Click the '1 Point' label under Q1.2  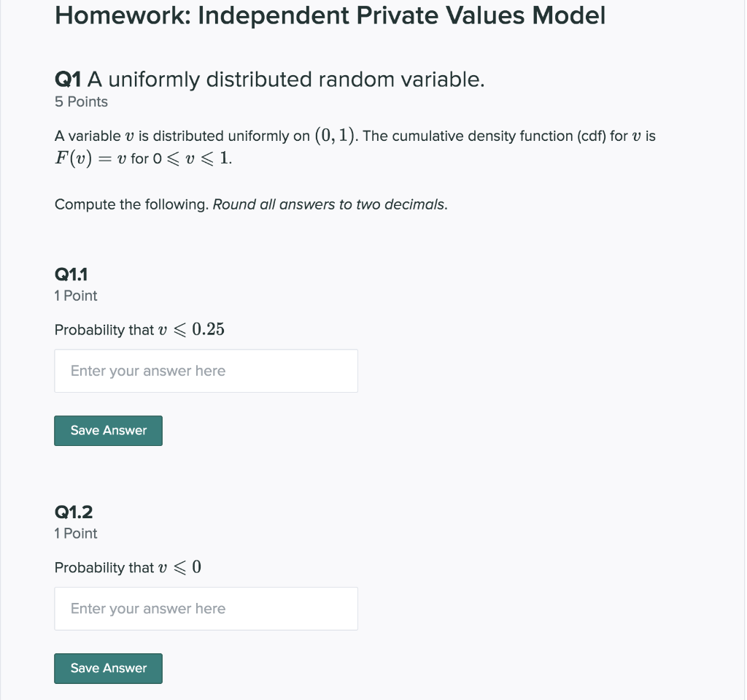click(x=75, y=534)
